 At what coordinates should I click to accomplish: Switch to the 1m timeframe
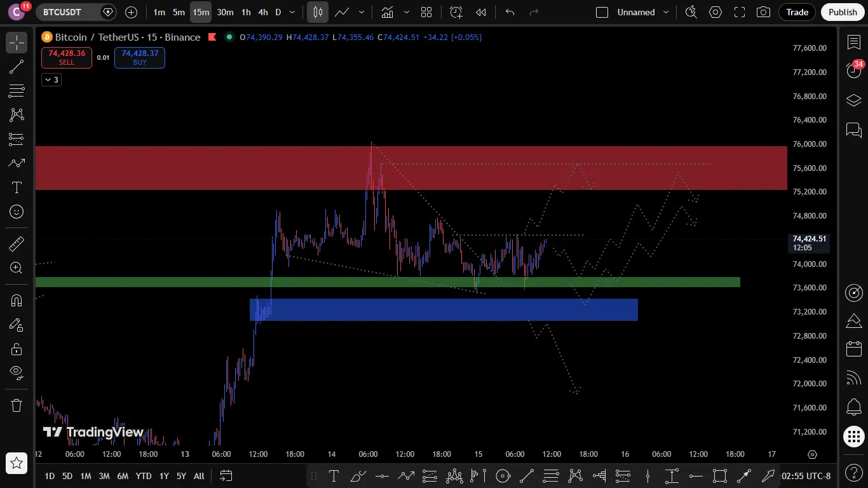[x=159, y=12]
